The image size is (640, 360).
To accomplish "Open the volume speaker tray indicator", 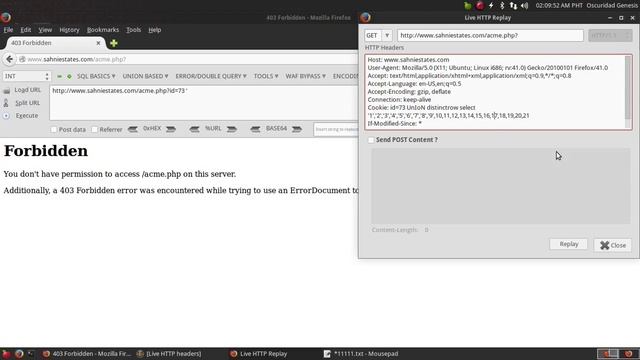I will 524,5.
